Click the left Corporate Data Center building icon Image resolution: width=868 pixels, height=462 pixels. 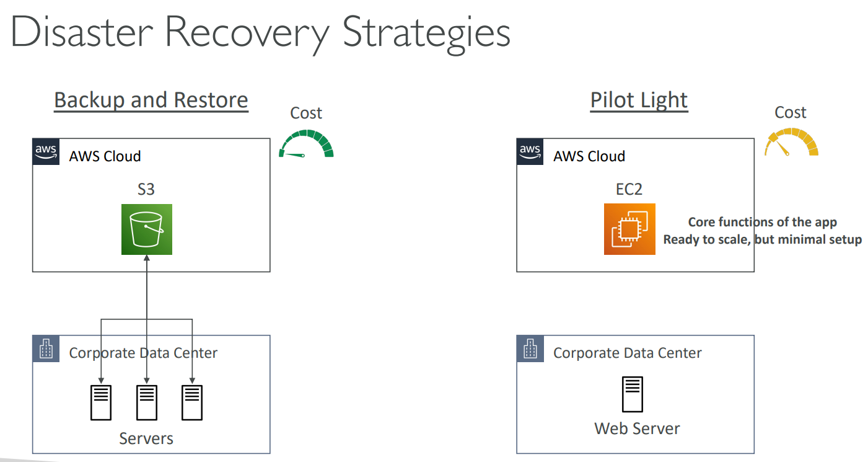click(x=46, y=349)
